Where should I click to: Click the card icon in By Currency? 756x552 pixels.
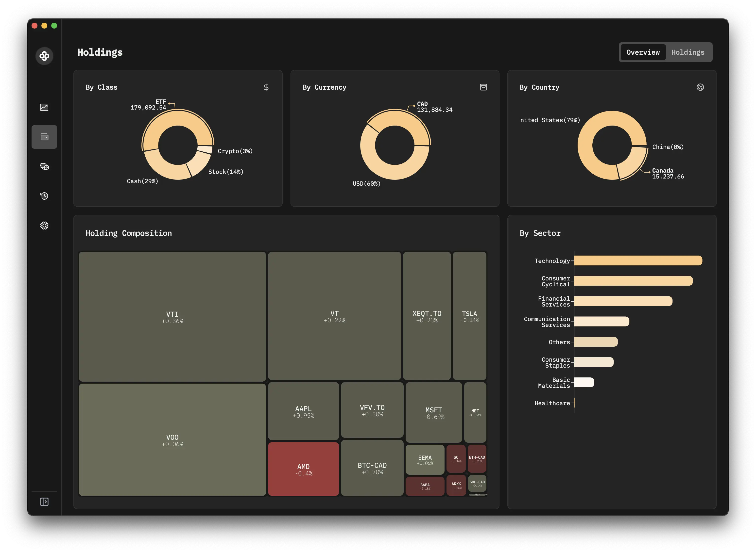click(483, 87)
